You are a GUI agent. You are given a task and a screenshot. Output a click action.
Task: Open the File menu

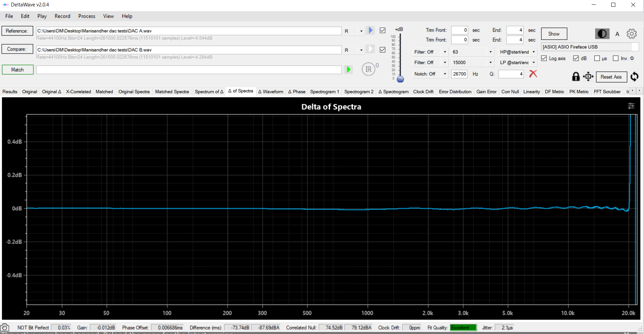[9, 16]
